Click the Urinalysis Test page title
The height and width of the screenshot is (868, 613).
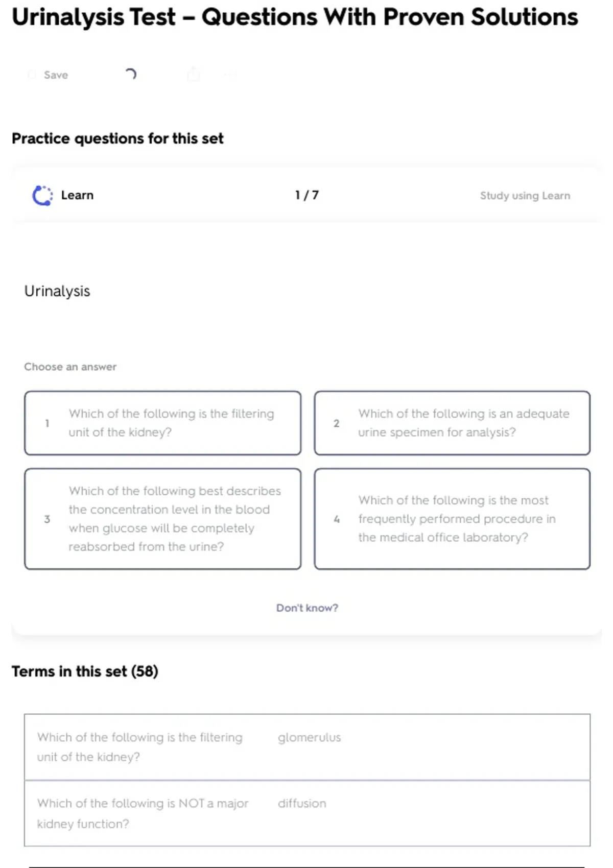[x=295, y=17]
